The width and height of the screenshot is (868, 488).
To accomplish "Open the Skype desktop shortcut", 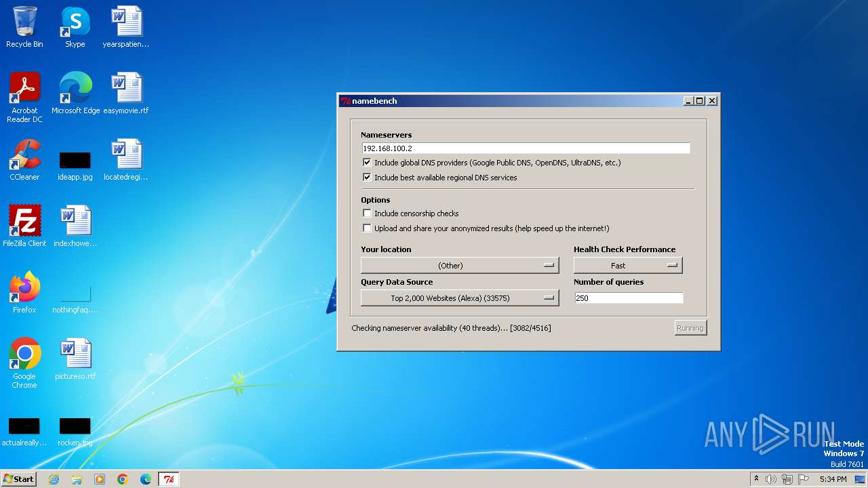I will pyautogui.click(x=75, y=27).
